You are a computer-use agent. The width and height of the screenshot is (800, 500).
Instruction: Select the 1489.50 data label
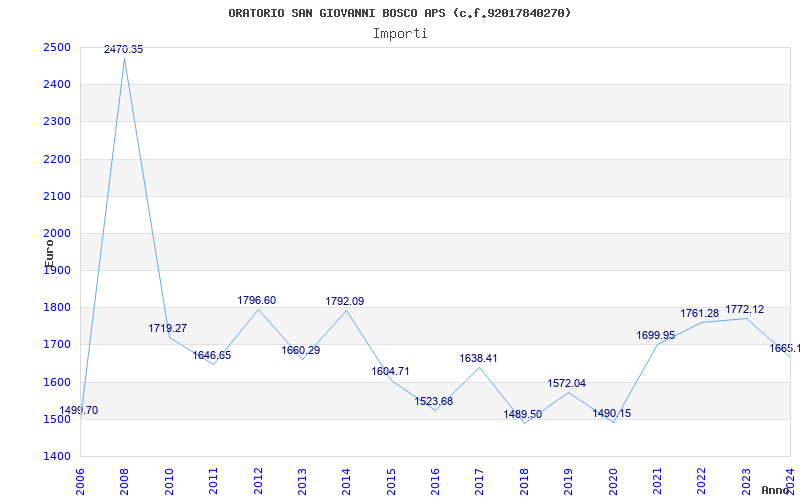522,414
